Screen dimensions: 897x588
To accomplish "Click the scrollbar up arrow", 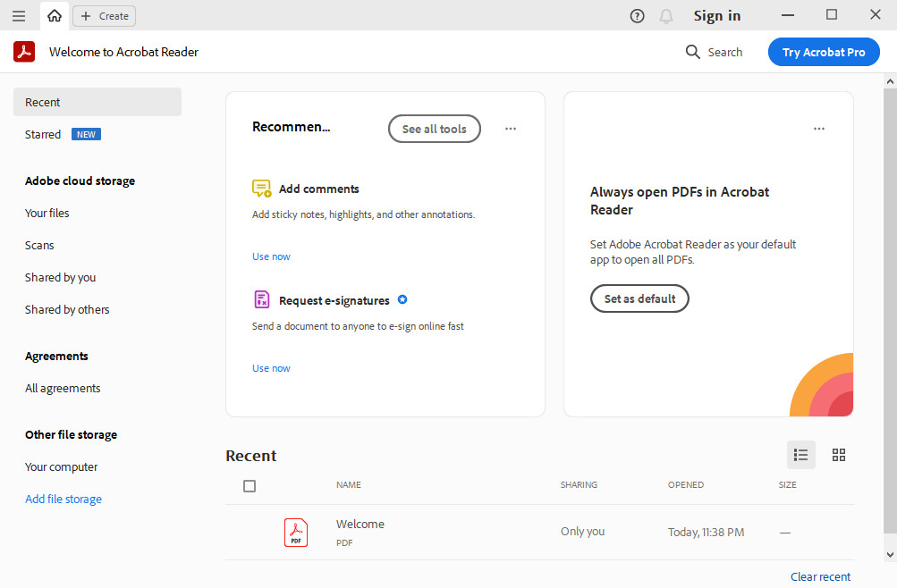I will coord(890,81).
